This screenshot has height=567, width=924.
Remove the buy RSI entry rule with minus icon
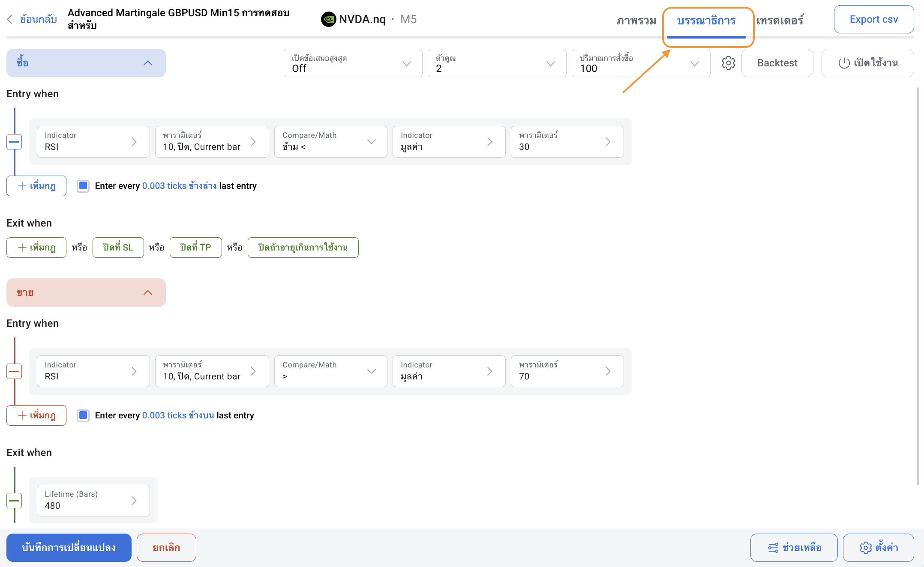pyautogui.click(x=15, y=142)
